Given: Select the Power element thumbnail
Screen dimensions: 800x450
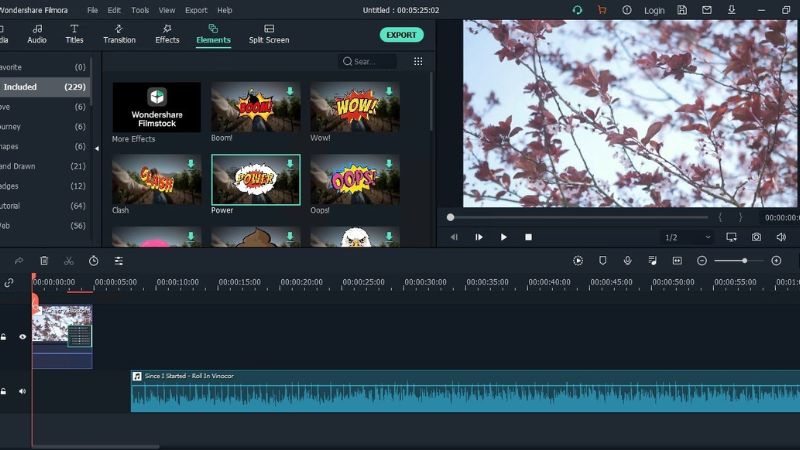Looking at the screenshot, I should [x=256, y=180].
